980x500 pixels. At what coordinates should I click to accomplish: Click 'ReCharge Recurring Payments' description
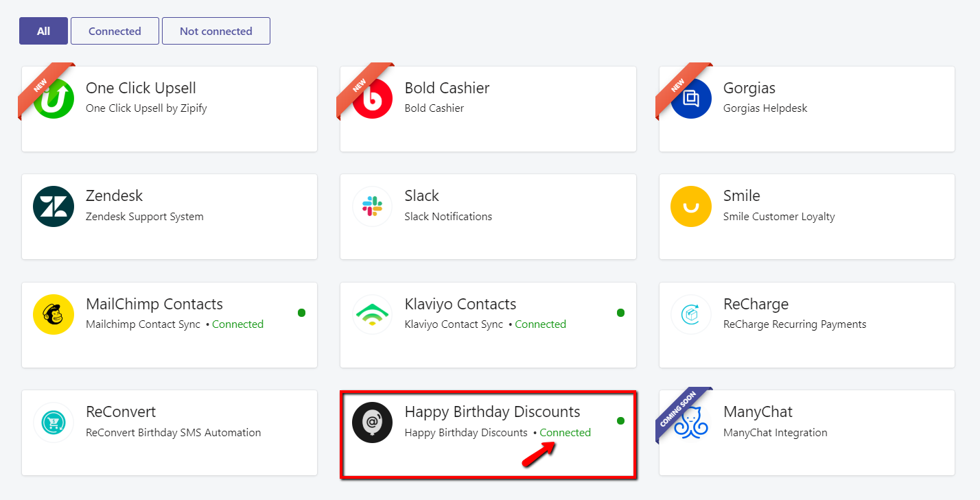[x=795, y=324]
